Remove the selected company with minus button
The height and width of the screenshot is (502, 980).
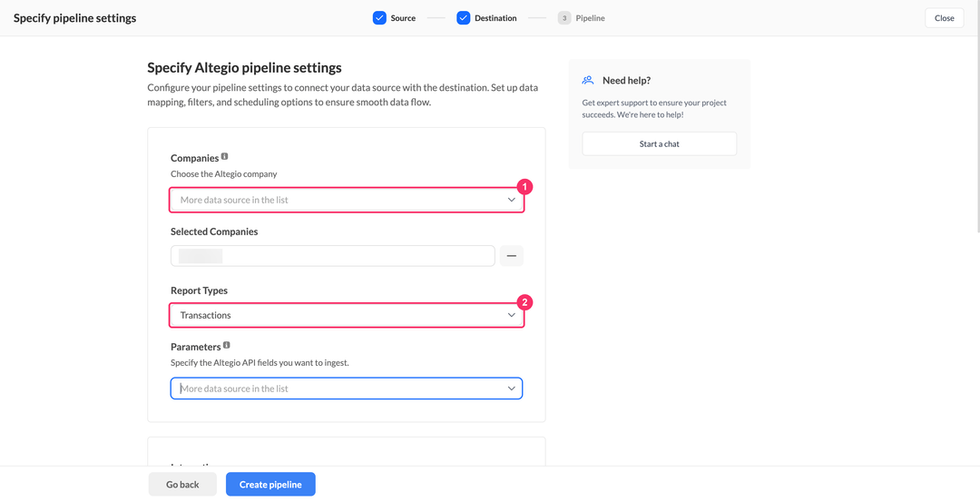click(511, 256)
